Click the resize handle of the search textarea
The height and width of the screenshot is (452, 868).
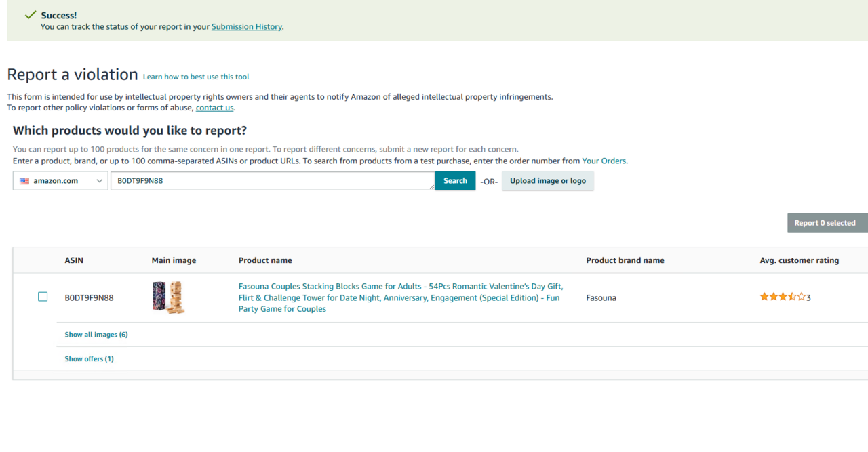[432, 188]
